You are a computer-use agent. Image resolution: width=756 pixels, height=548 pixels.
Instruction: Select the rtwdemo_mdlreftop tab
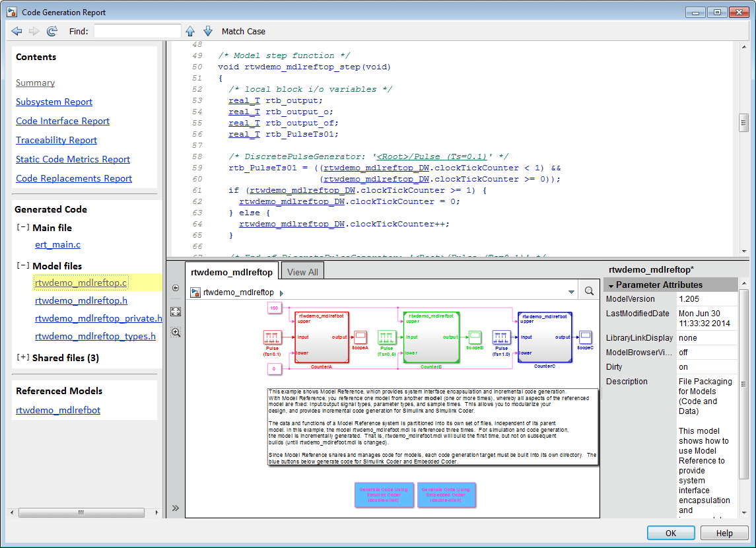pyautogui.click(x=232, y=271)
